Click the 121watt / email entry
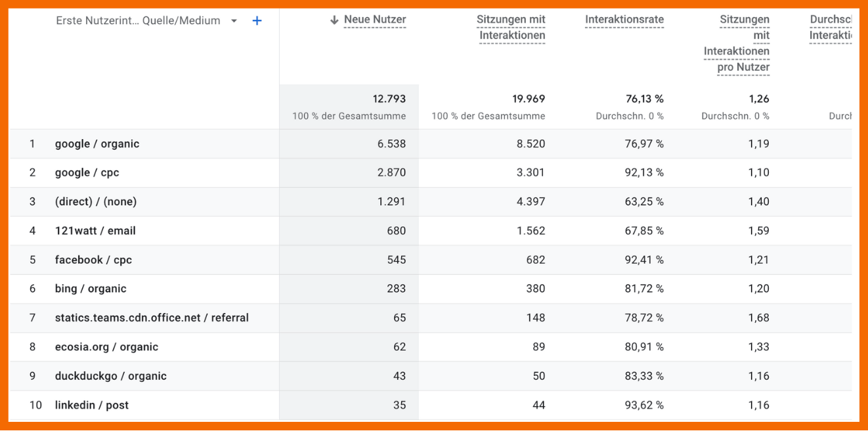The height and width of the screenshot is (433, 868). pos(95,231)
